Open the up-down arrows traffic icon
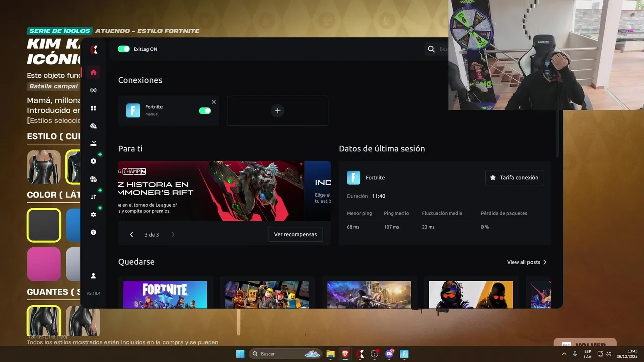Image resolution: width=644 pixels, height=362 pixels. (x=93, y=197)
